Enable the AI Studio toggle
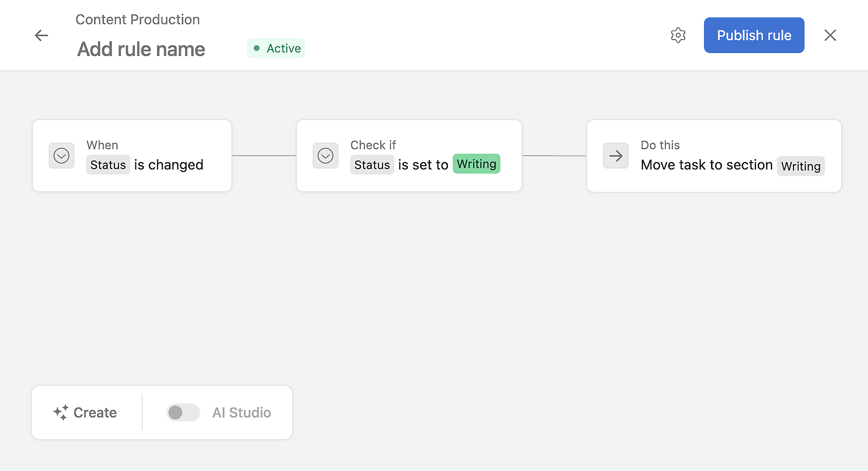 [183, 412]
